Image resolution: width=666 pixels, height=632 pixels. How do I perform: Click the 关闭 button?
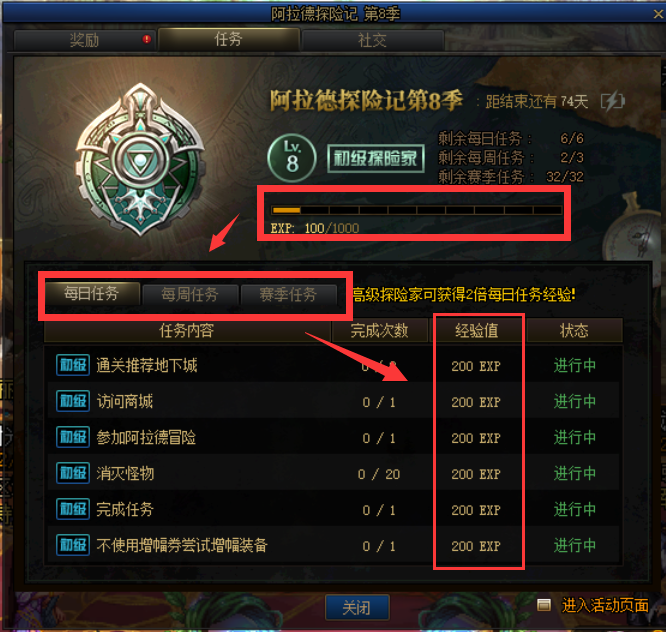coord(357,608)
